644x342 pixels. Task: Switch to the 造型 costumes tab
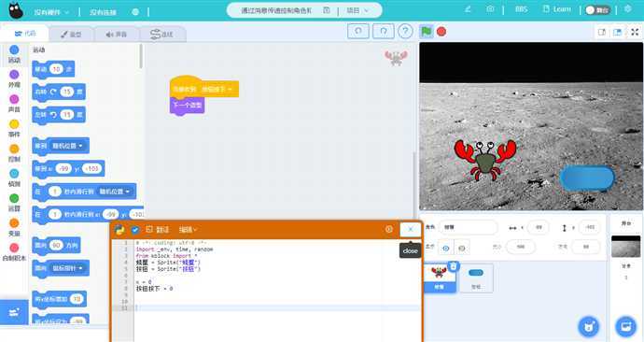(72, 35)
